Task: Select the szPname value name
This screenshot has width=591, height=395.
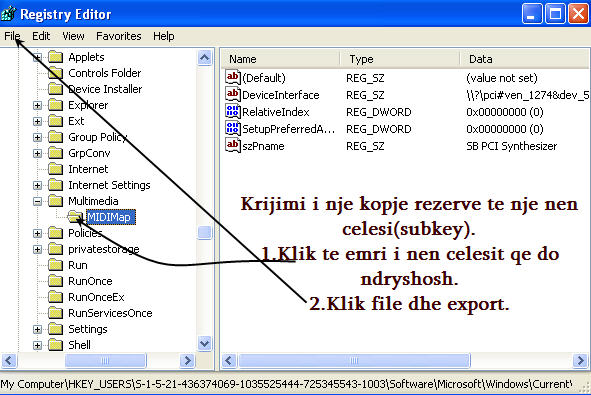Action: (263, 146)
